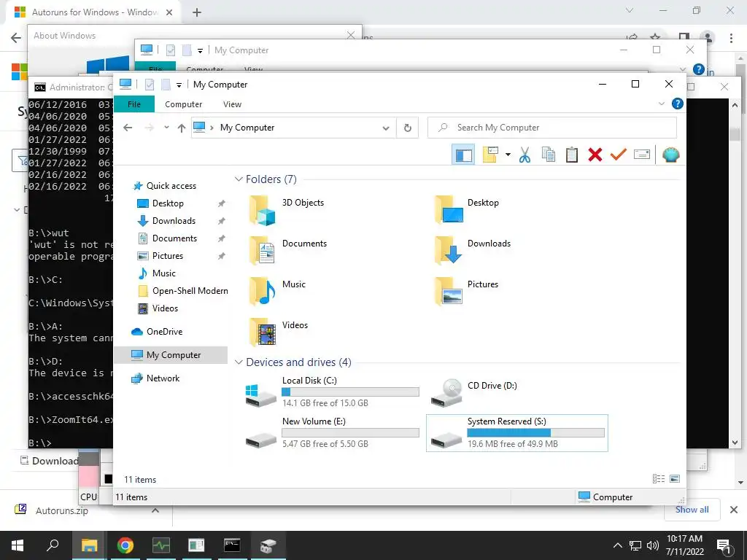
Task: Click the Email envelope toolbar icon
Action: coord(642,155)
